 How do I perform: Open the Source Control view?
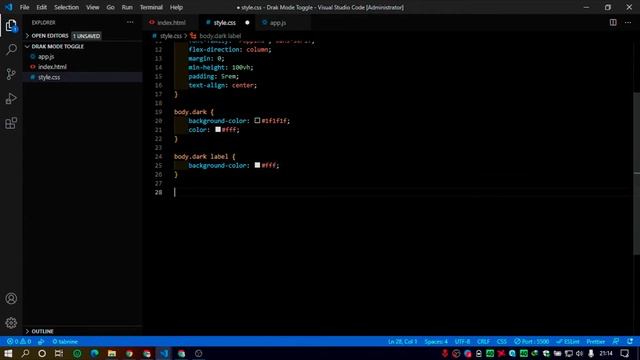(11, 74)
